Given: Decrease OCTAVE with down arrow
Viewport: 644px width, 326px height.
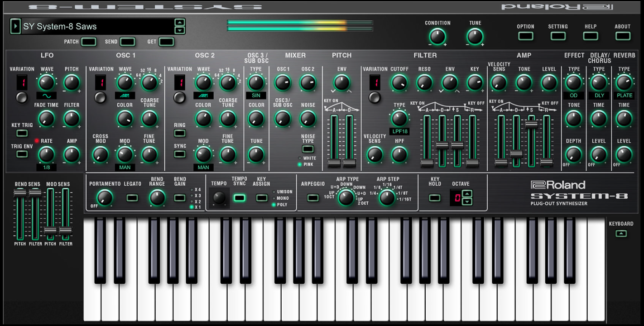Looking at the screenshot, I should coord(467,202).
